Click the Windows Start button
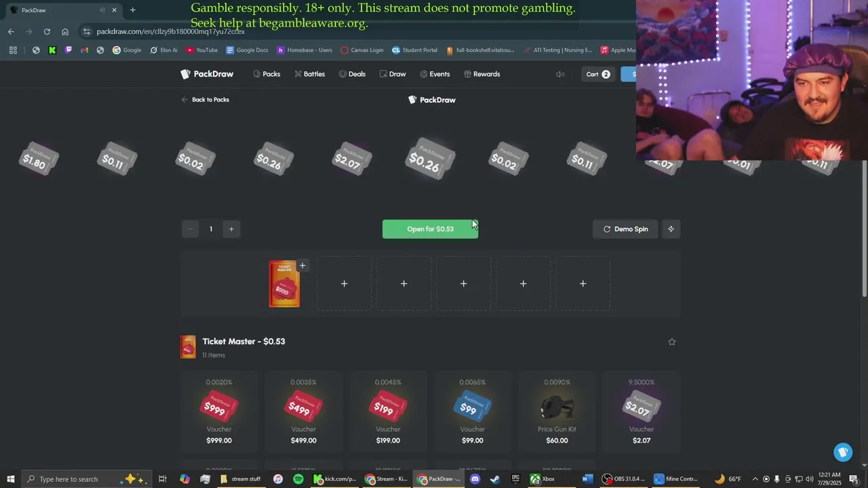The height and width of the screenshot is (488, 868). coord(10,479)
